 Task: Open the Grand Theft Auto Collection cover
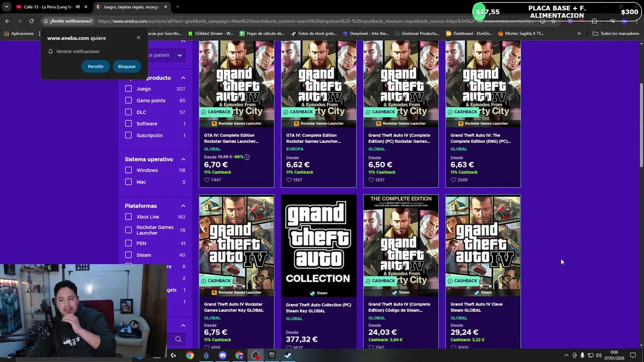pos(318,246)
